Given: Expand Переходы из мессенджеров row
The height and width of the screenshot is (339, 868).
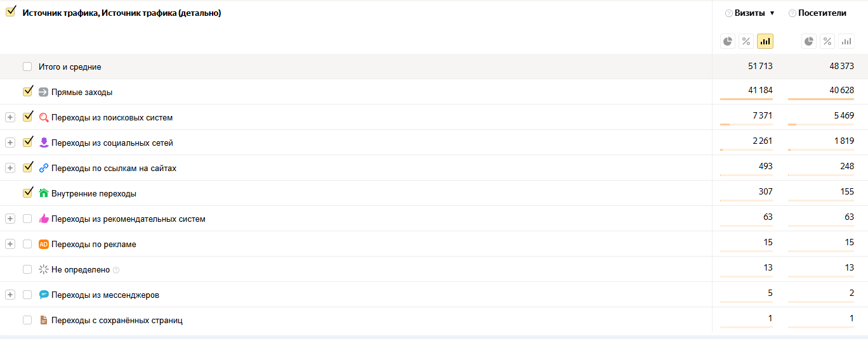Looking at the screenshot, I should click(10, 295).
